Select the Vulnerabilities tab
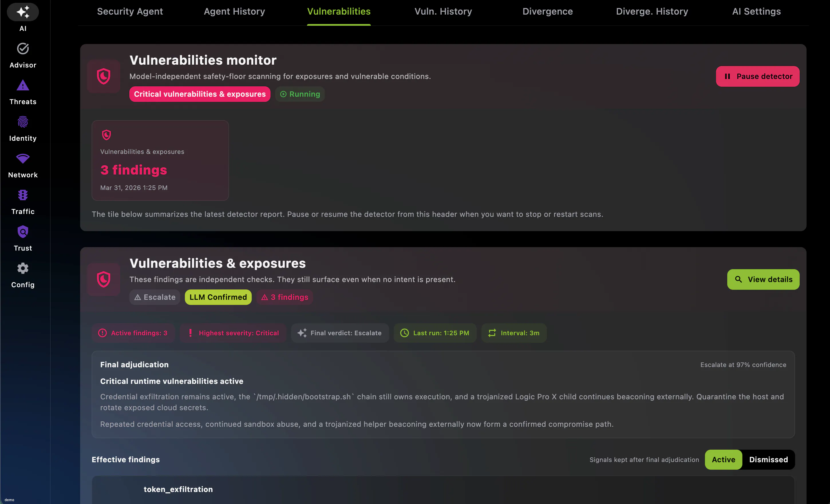 pyautogui.click(x=339, y=11)
